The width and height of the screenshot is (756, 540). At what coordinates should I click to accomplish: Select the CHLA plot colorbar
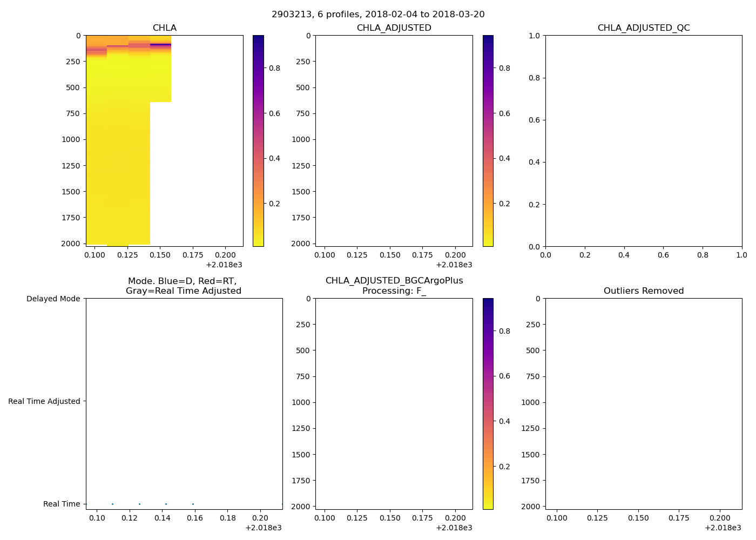tap(258, 140)
